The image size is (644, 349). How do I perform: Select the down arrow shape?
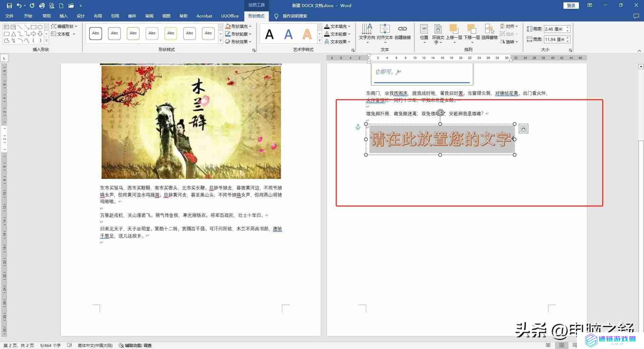40,34
